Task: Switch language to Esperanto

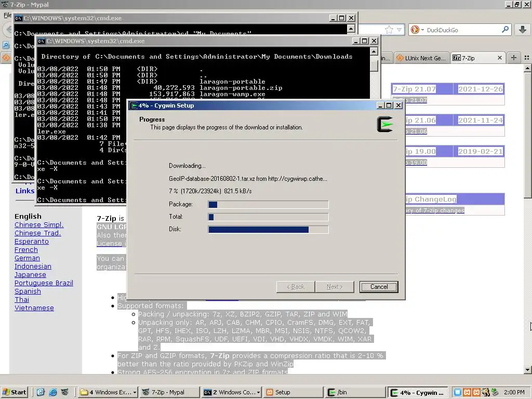Action: pyautogui.click(x=32, y=241)
